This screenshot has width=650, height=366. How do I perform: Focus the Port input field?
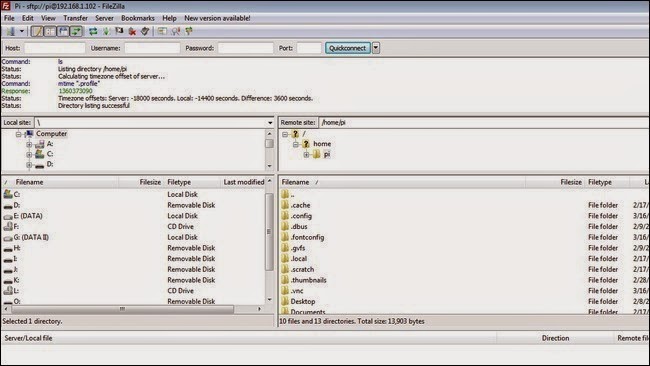pyautogui.click(x=309, y=48)
